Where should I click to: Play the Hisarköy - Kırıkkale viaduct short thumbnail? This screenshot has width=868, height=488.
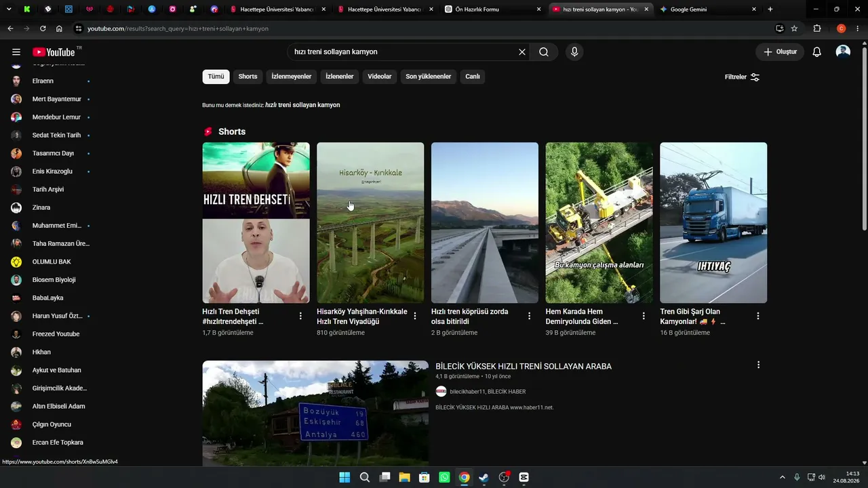pos(370,222)
